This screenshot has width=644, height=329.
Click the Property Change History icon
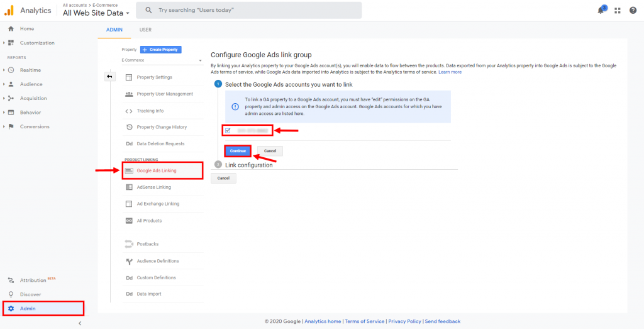(129, 127)
